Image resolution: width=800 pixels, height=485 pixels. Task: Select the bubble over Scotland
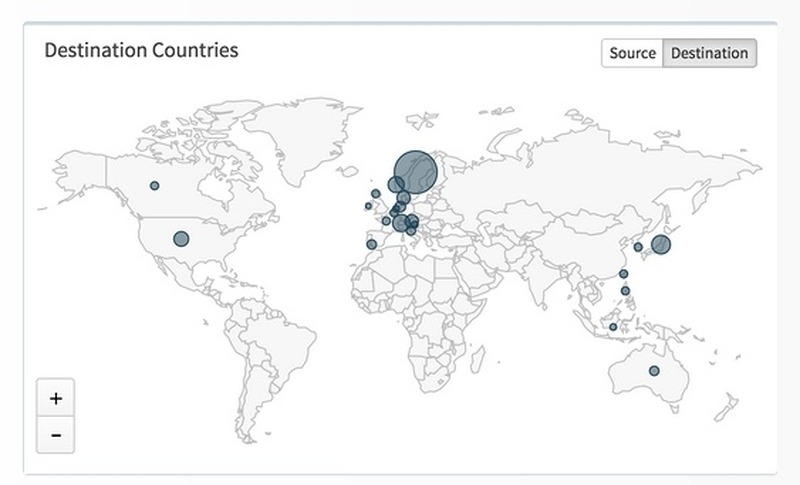coord(376,193)
